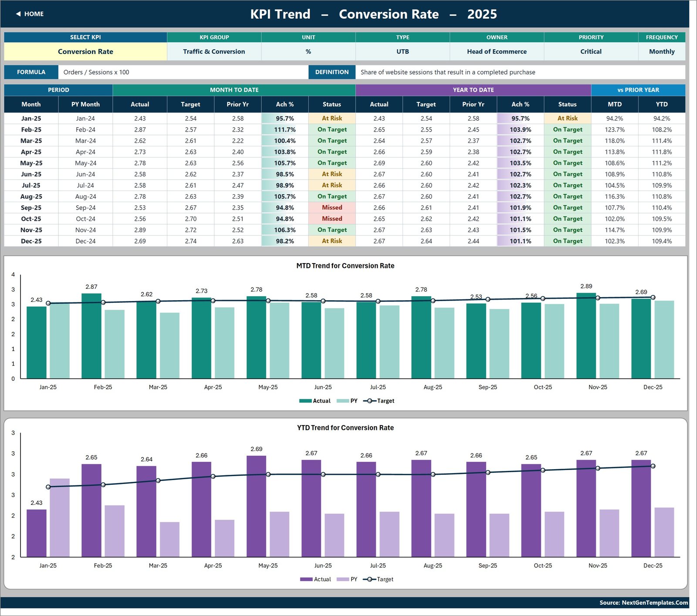Click the % unit value cell
Image resolution: width=697 pixels, height=616 pixels.
click(308, 51)
